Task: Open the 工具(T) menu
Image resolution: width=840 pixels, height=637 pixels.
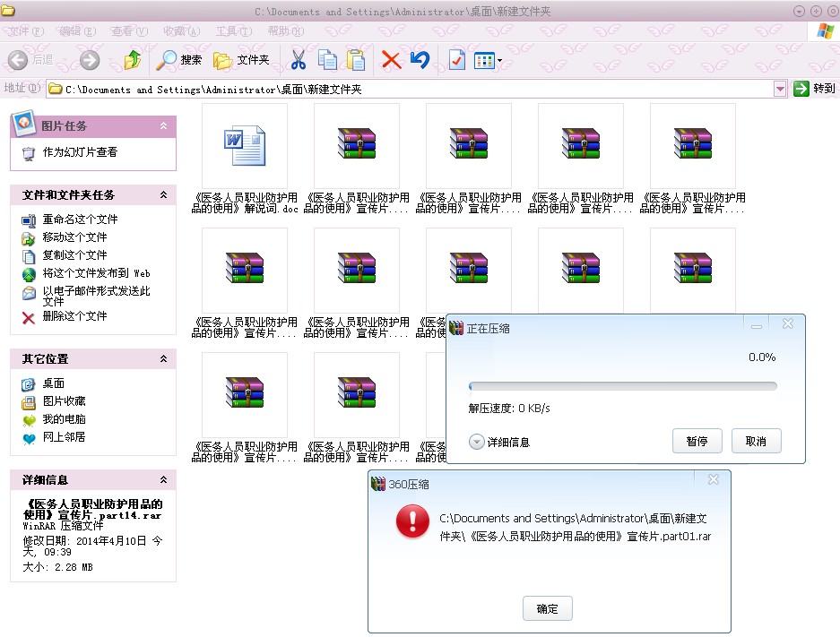Action: [233, 31]
